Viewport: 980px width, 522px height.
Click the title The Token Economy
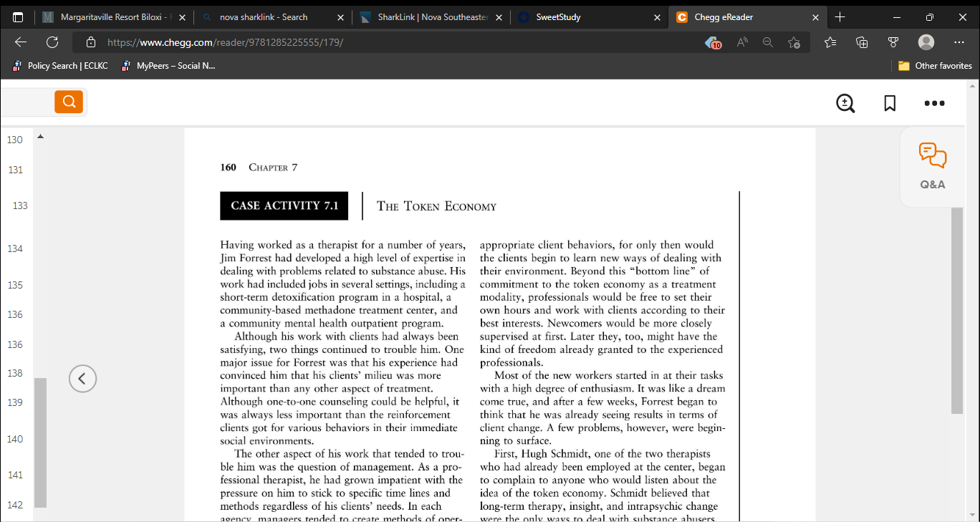436,206
